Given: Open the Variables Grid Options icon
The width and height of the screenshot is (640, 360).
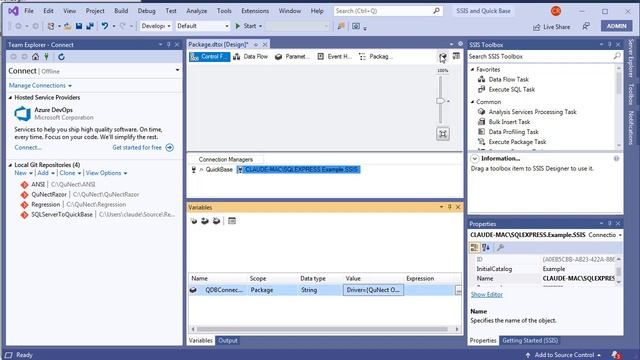Looking at the screenshot, I should tap(232, 221).
